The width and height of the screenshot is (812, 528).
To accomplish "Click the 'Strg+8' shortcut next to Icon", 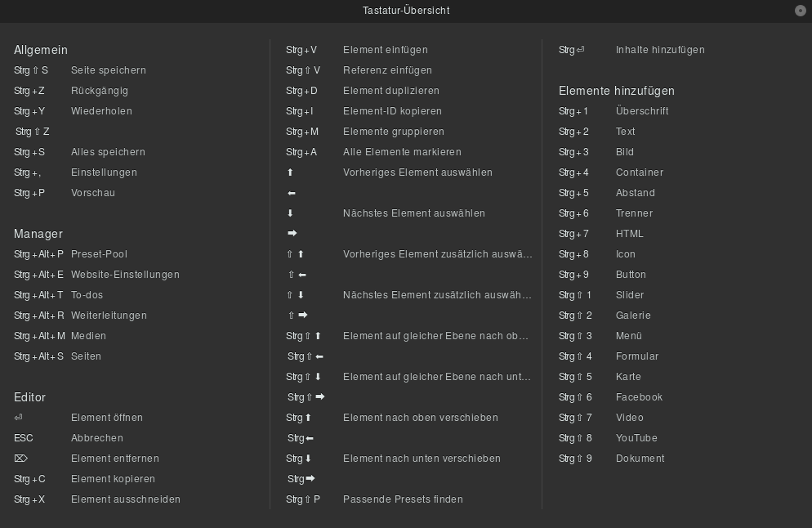I will (x=573, y=254).
